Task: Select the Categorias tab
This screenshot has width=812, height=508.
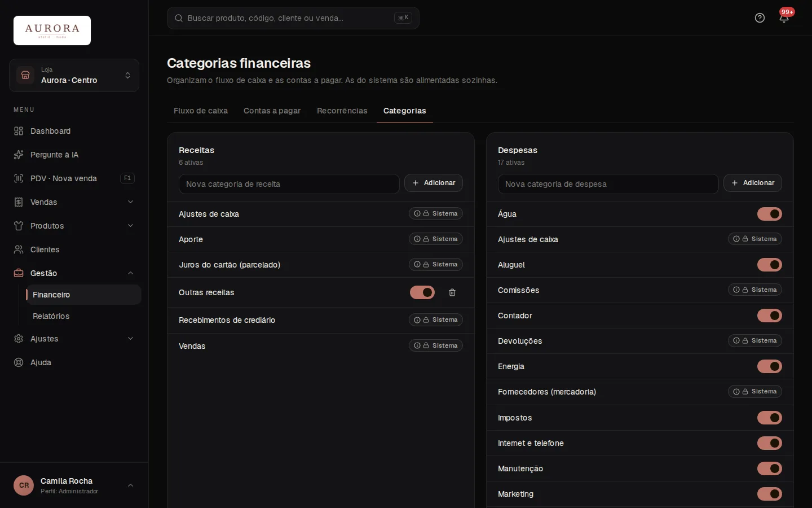Action: pyautogui.click(x=404, y=111)
